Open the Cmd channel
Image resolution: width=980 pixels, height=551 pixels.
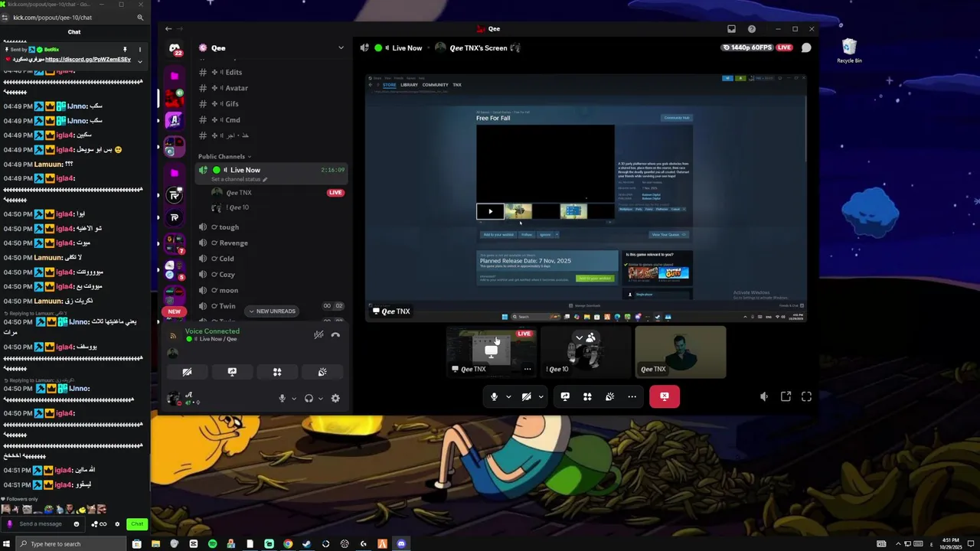(x=271, y=120)
